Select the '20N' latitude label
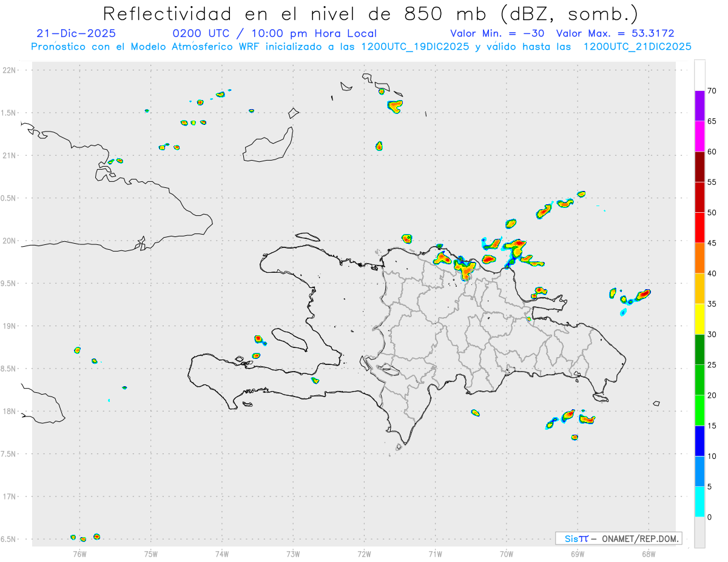The height and width of the screenshot is (562, 728). (10, 241)
